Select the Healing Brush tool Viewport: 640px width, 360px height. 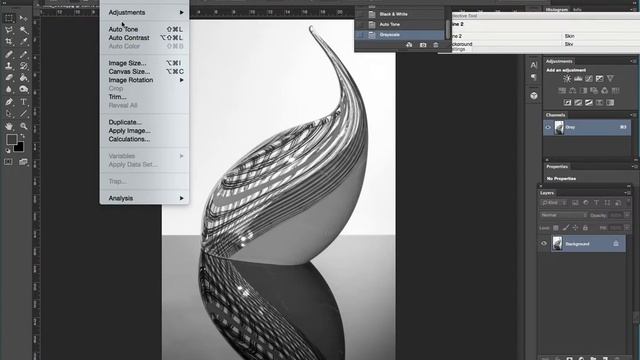point(9,54)
